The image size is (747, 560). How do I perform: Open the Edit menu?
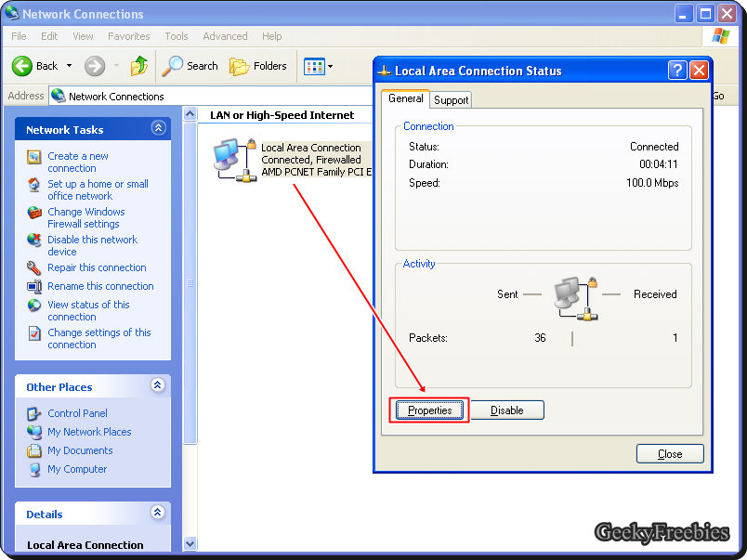[x=49, y=36]
